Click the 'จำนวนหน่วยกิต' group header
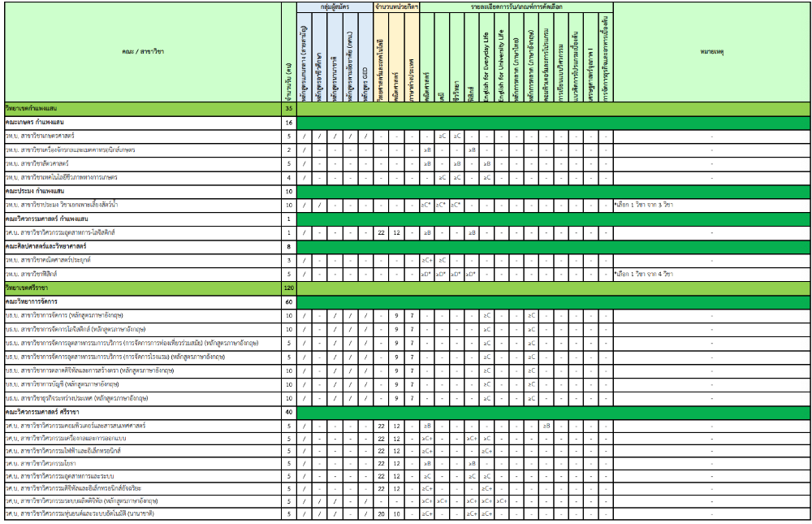 396,6
